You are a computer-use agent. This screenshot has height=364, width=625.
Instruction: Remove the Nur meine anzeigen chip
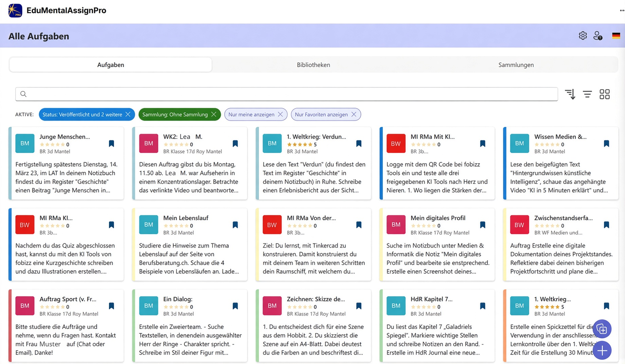click(x=280, y=114)
